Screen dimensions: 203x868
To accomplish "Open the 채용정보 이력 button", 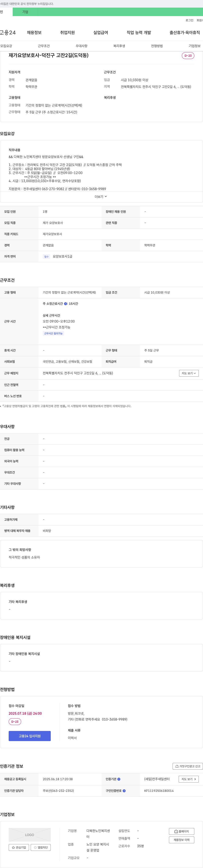I will pyautogui.click(x=181, y=840).
